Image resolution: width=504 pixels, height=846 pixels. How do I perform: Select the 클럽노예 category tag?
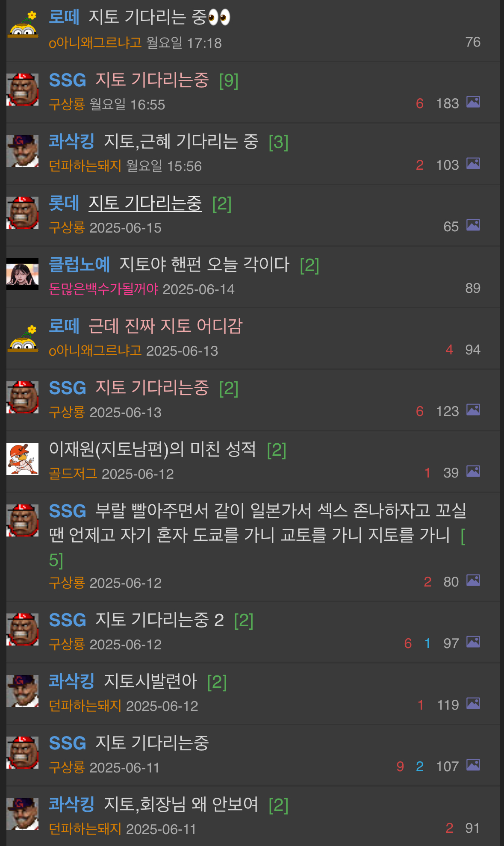tap(80, 265)
